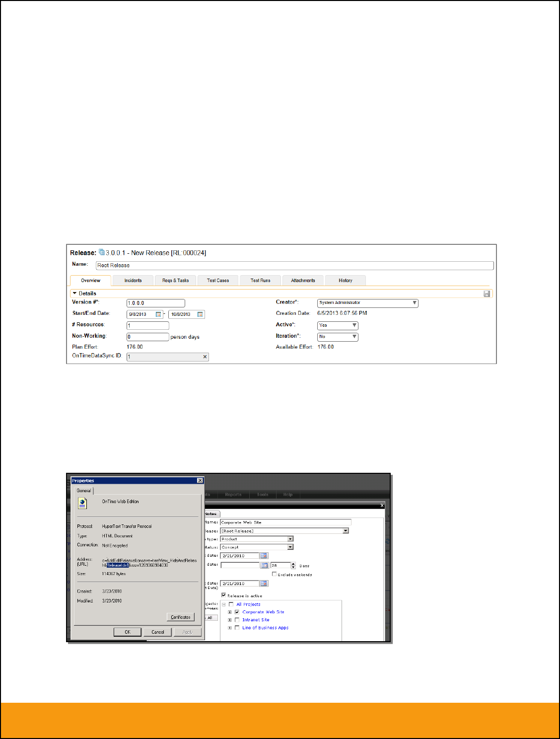560x739 pixels.
Task: Collapse the All Projects tree node
Action: 224,604
